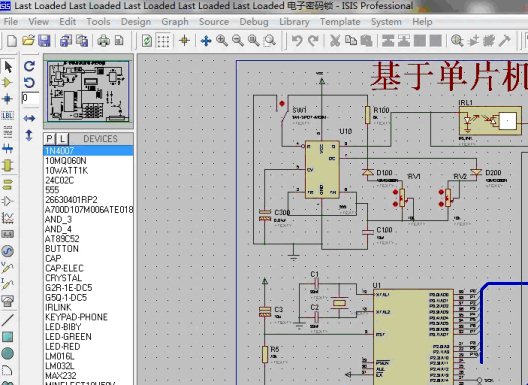Screen dimensions: 528x385
Task: Click the Redo arrow icon
Action: tap(314, 41)
